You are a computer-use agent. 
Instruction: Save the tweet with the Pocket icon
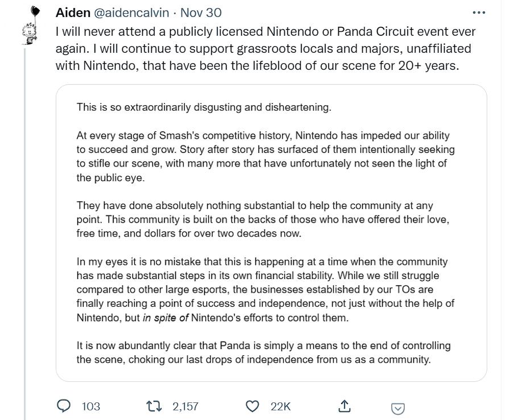click(x=398, y=409)
